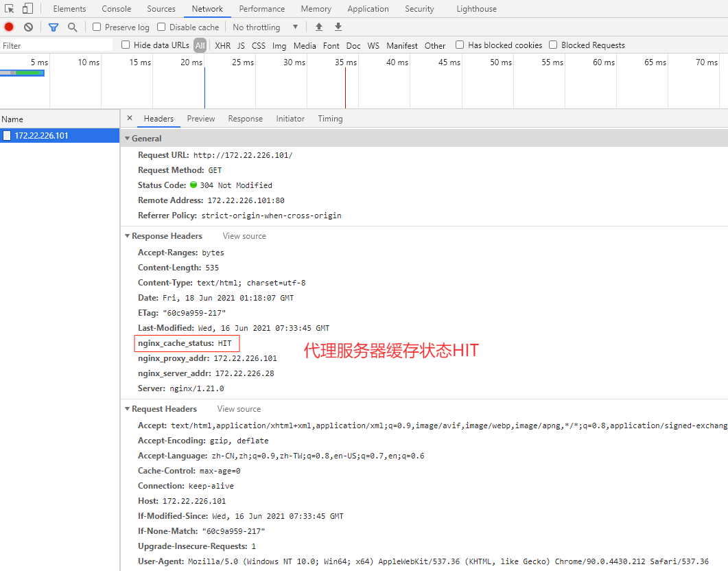The width and height of the screenshot is (728, 571).
Task: Select the Network panel tab
Action: tap(207, 9)
